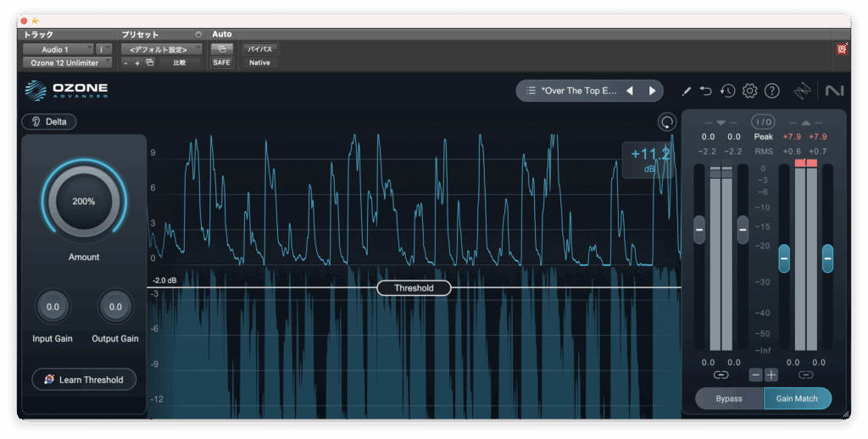Toggle the Gain Match button

[x=797, y=398]
